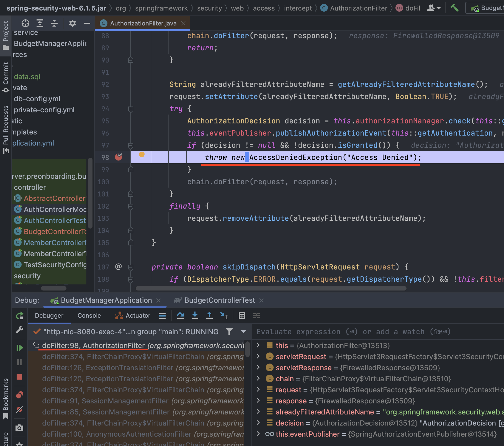Resume program with green play icon
Screen dimensions: 504x446
19,348
